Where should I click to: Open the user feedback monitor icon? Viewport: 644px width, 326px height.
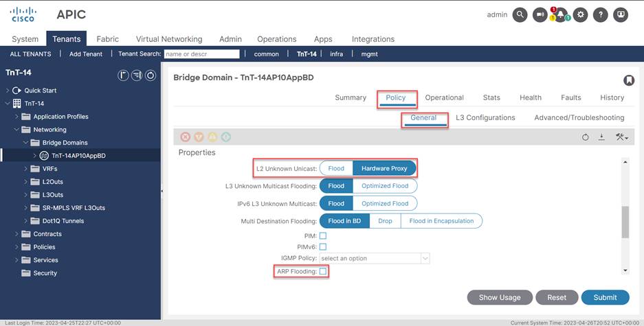tap(621, 15)
